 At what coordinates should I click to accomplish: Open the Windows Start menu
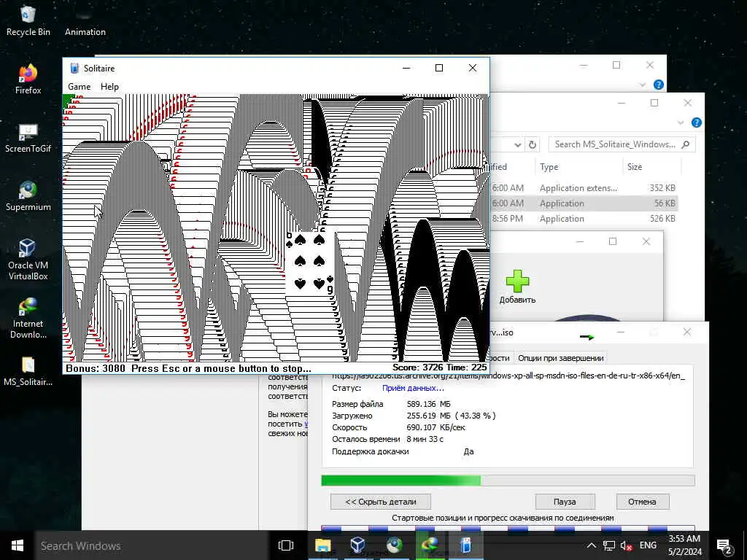point(18,545)
